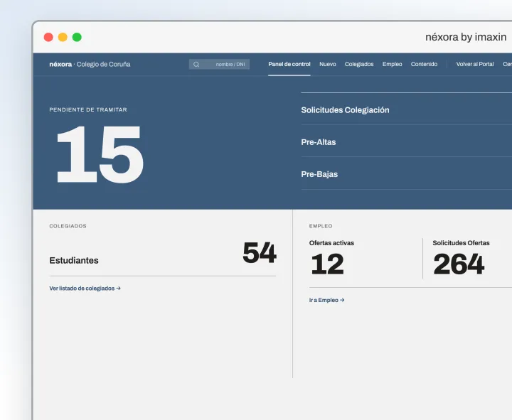Click the COLEGIADOS section heading
Image resolution: width=512 pixels, height=420 pixels.
[x=68, y=226]
